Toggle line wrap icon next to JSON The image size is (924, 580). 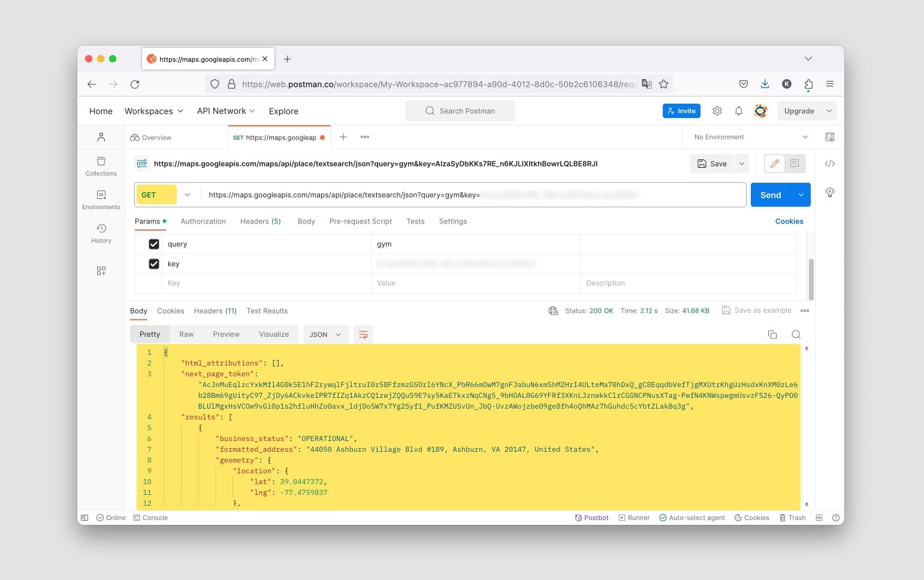pyautogui.click(x=363, y=334)
